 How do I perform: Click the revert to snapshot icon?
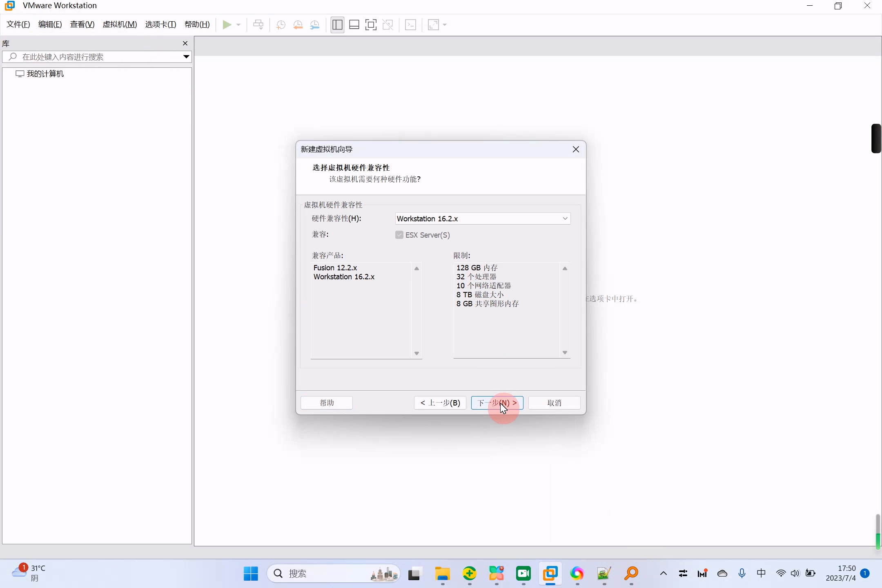click(x=298, y=25)
